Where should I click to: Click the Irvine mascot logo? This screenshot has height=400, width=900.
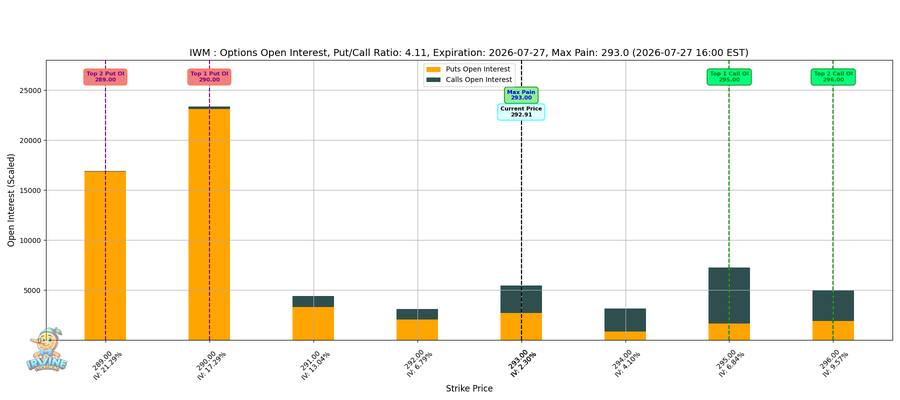[47, 349]
